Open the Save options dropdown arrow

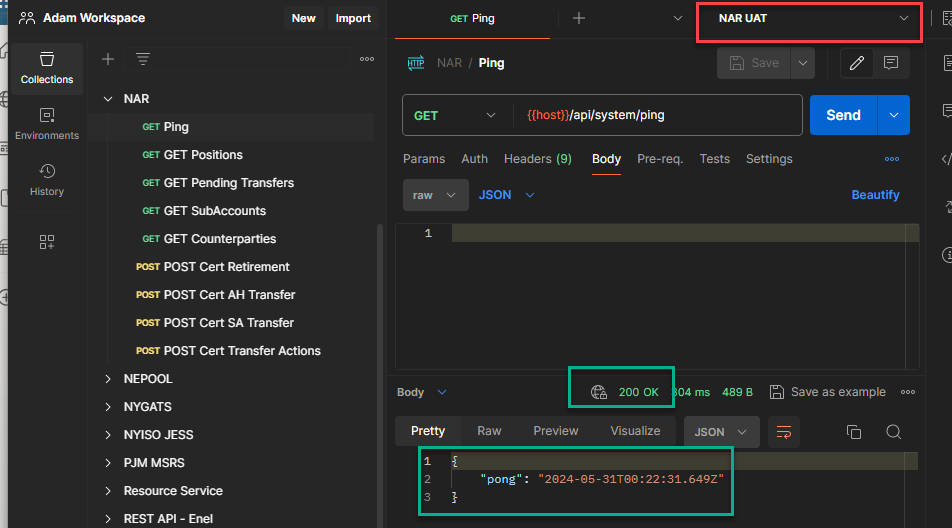click(803, 63)
